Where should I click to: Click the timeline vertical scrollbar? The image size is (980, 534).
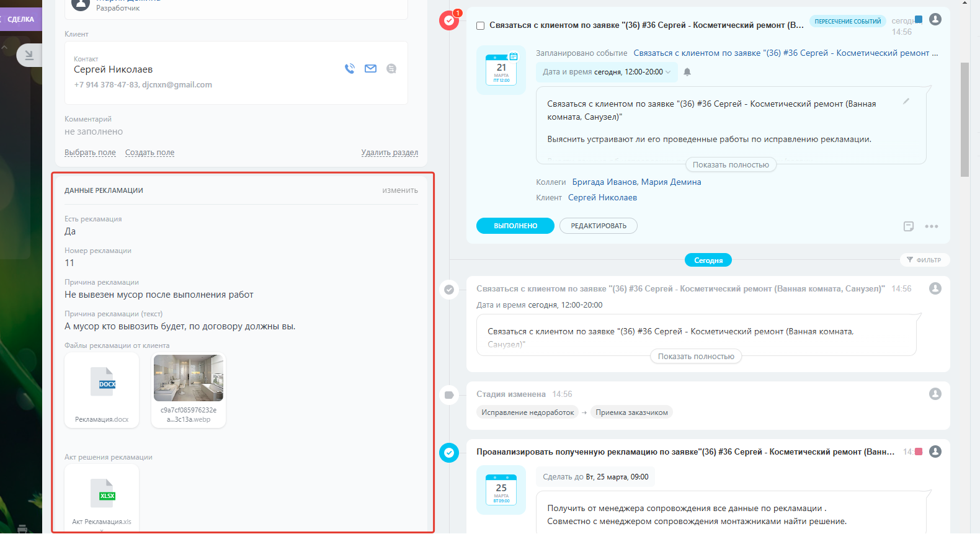(964, 119)
